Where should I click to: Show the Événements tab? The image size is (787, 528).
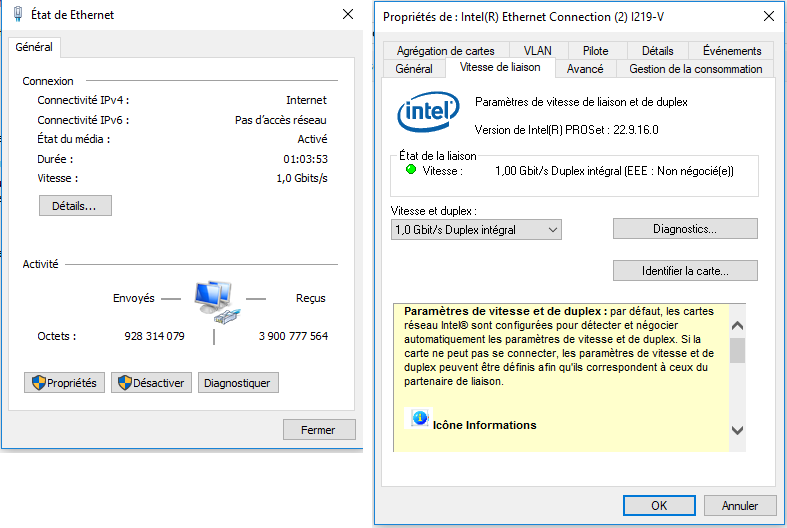pyautogui.click(x=732, y=51)
